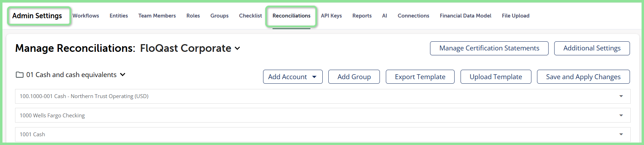Select the Reconciliations tab

pyautogui.click(x=291, y=16)
